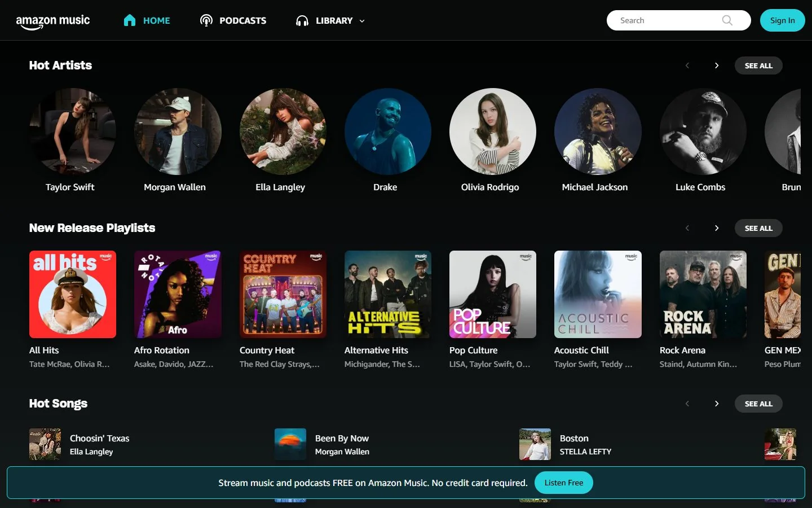Click the Podcasts broadcast icon
Viewport: 812px width, 508px height.
(x=206, y=20)
